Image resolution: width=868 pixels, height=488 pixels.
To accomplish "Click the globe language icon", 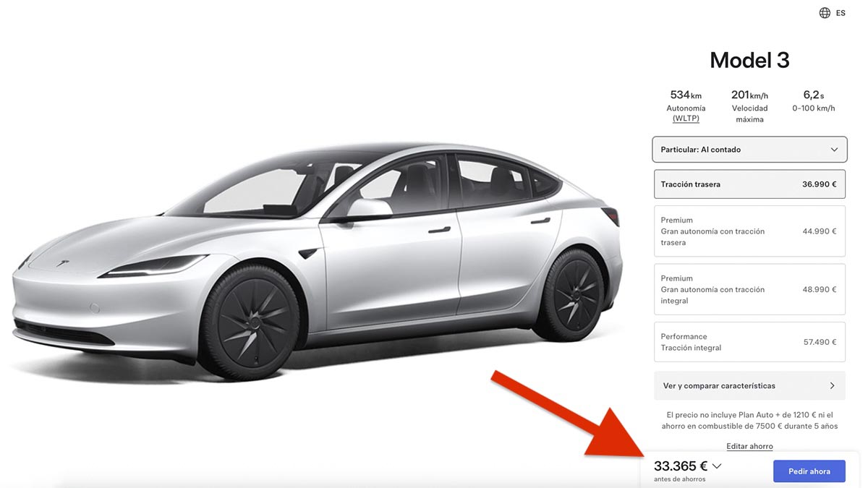I will click(825, 13).
